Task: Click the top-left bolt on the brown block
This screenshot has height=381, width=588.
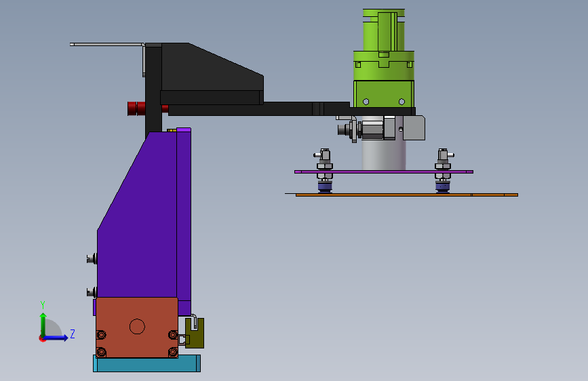Action: click(101, 335)
